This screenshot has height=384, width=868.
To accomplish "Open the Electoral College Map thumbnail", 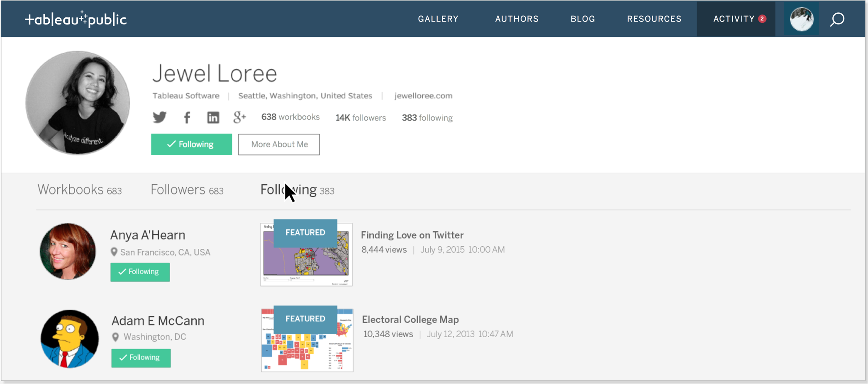I will pyautogui.click(x=307, y=340).
